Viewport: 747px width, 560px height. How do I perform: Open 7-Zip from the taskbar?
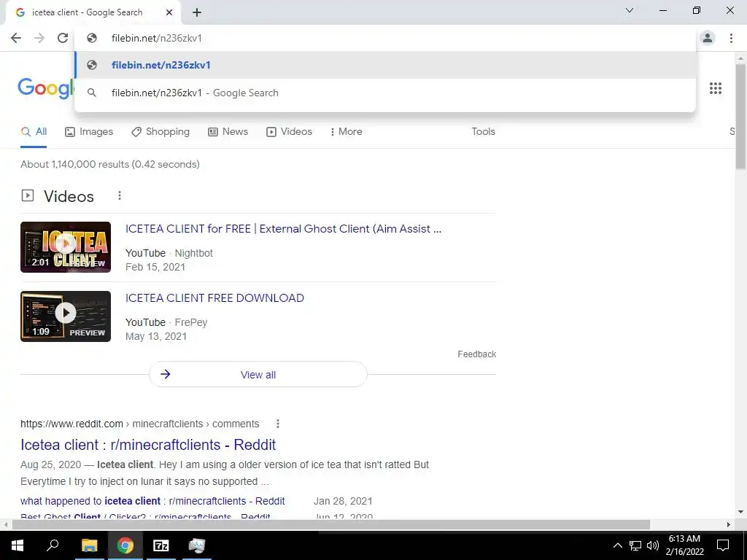[161, 545]
